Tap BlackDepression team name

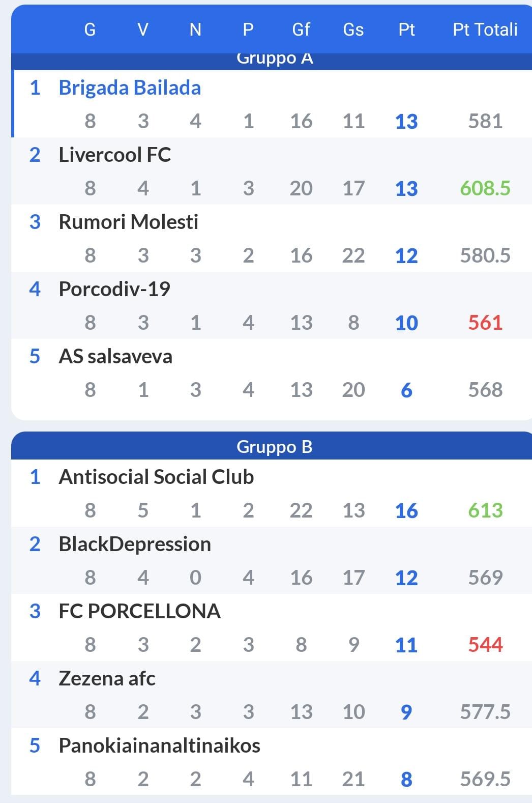coord(135,544)
